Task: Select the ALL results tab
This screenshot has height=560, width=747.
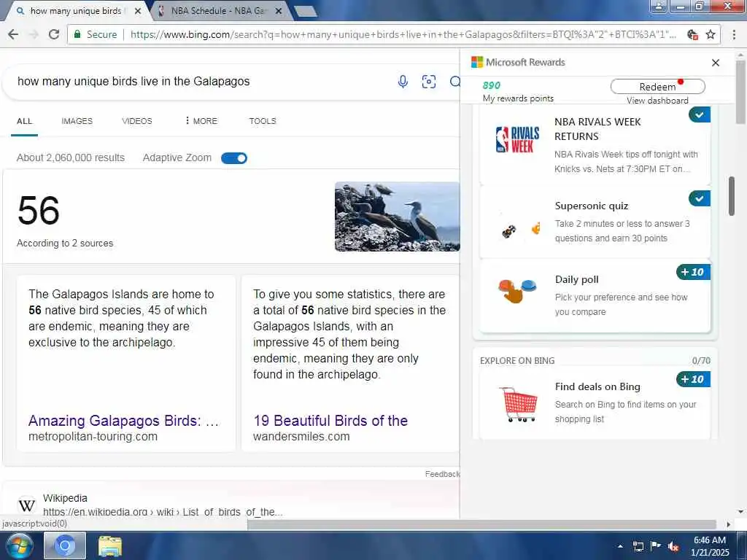Action: tap(24, 121)
